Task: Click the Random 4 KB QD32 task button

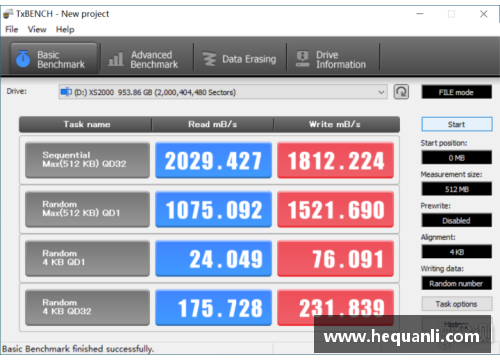Action: pyautogui.click(x=87, y=307)
